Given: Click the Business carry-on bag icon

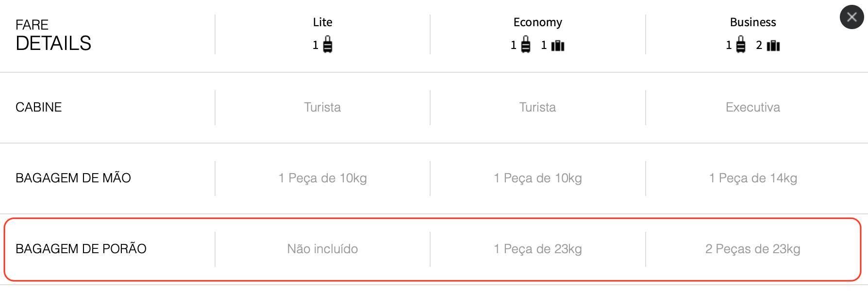Looking at the screenshot, I should point(741,45).
